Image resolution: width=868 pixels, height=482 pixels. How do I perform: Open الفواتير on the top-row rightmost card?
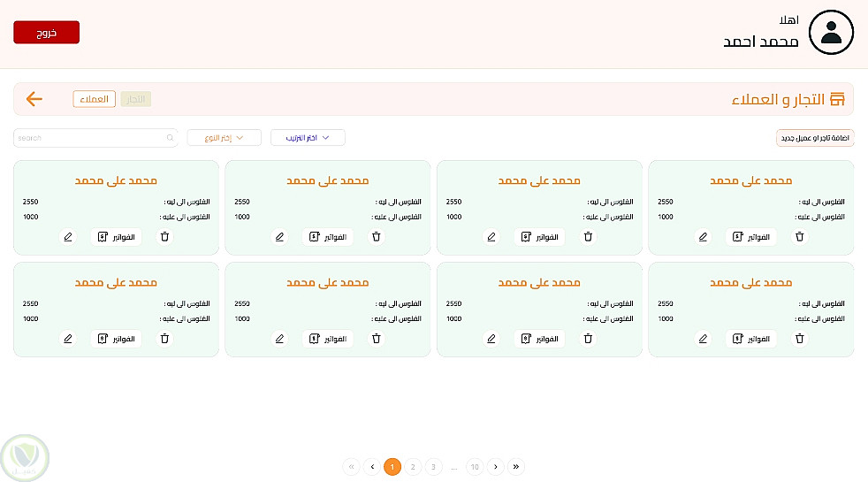(751, 237)
